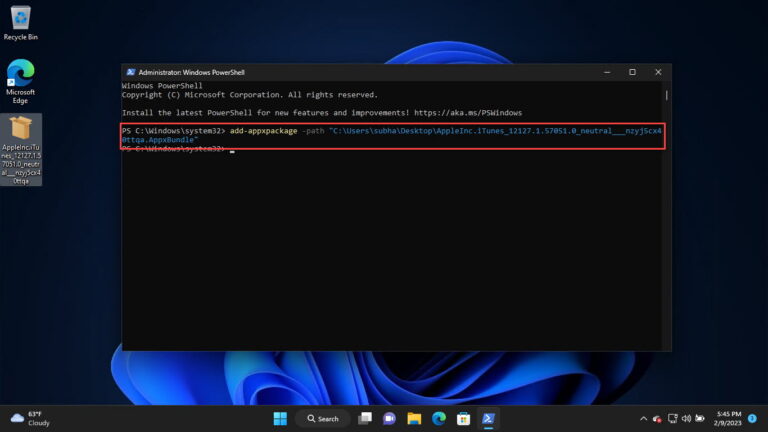Viewport: 768px width, 432px height.
Task: Open the notification count badge
Action: coord(752,418)
